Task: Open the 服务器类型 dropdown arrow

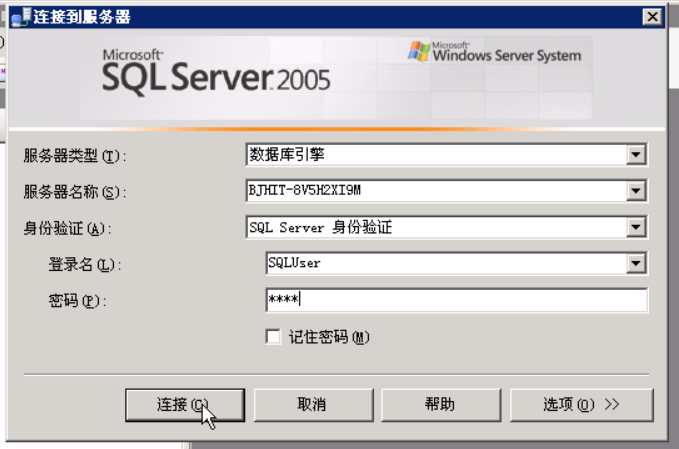Action: (636, 155)
